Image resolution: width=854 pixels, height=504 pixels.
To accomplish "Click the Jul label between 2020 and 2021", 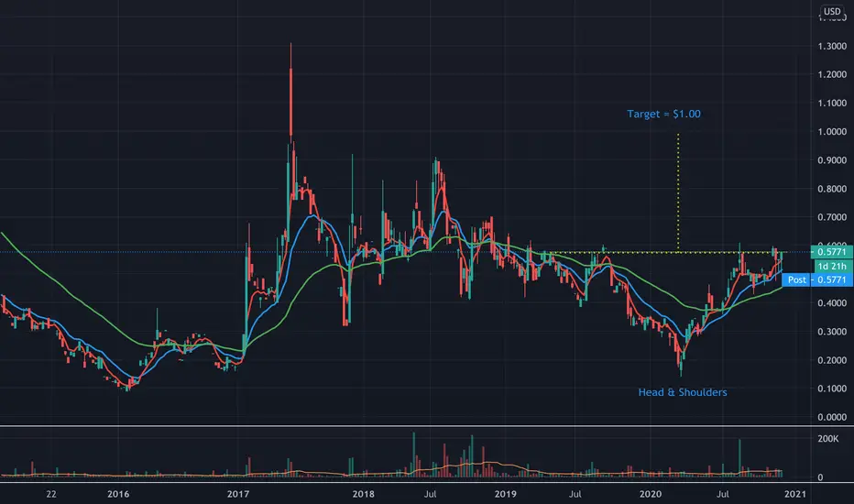I will [x=723, y=494].
